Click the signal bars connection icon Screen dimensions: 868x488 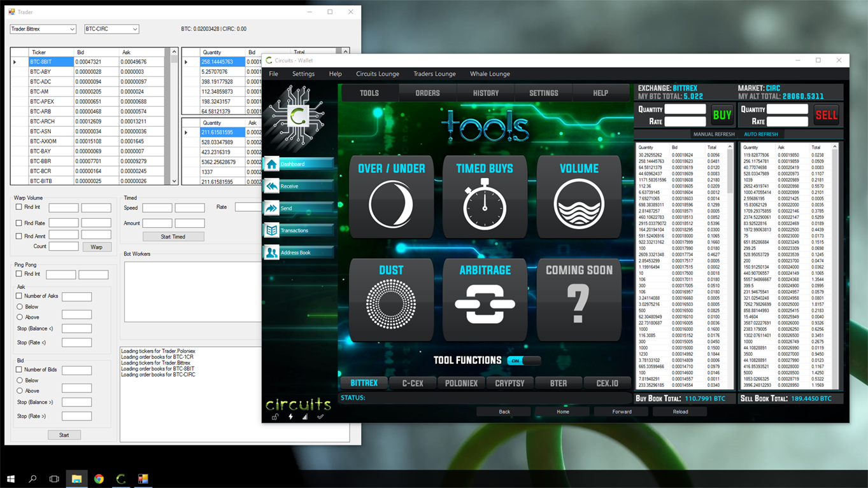(305, 417)
